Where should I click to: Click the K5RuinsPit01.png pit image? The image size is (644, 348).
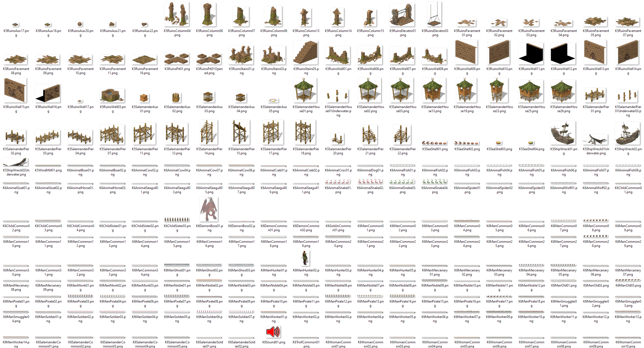click(177, 59)
